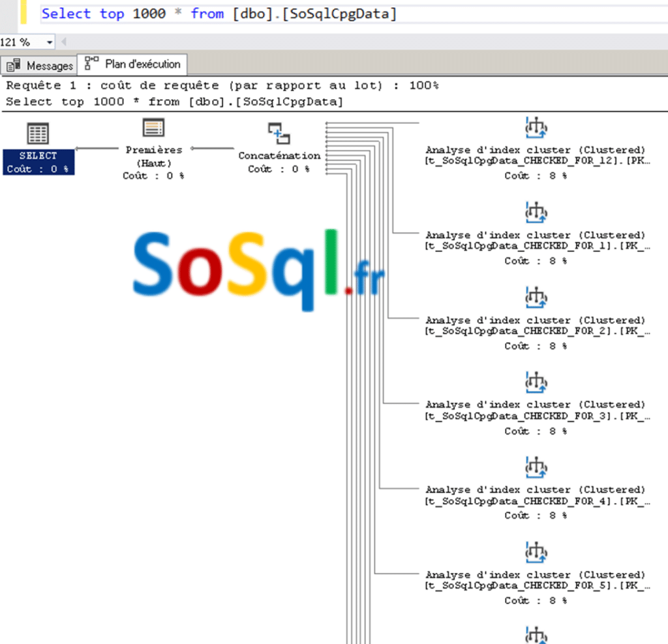Click the clustered index scan icon for CHECKED_FOR_1

(x=536, y=213)
